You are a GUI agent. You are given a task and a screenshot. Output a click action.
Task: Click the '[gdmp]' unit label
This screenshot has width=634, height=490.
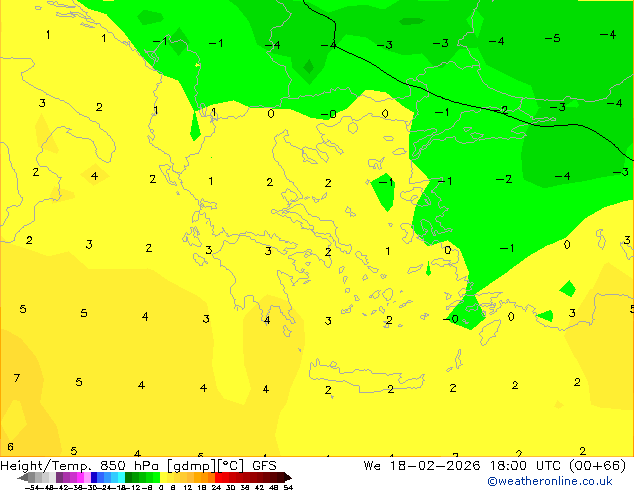click(x=192, y=466)
